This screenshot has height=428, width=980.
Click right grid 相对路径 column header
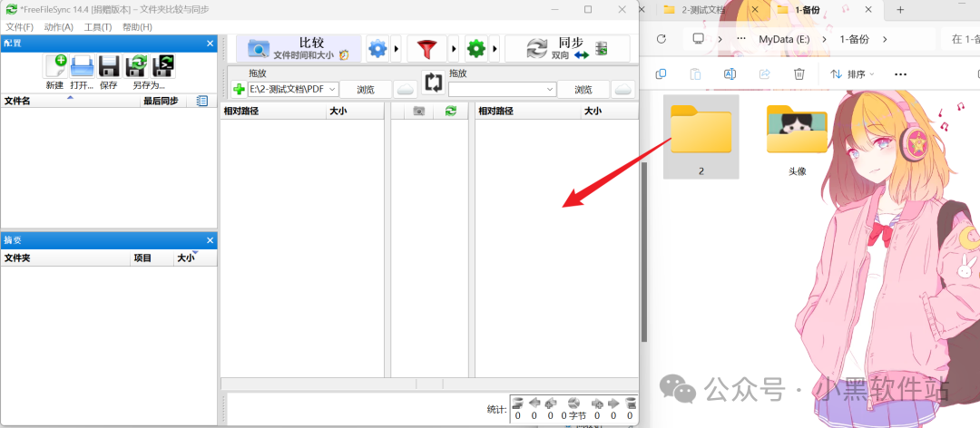tap(528, 112)
